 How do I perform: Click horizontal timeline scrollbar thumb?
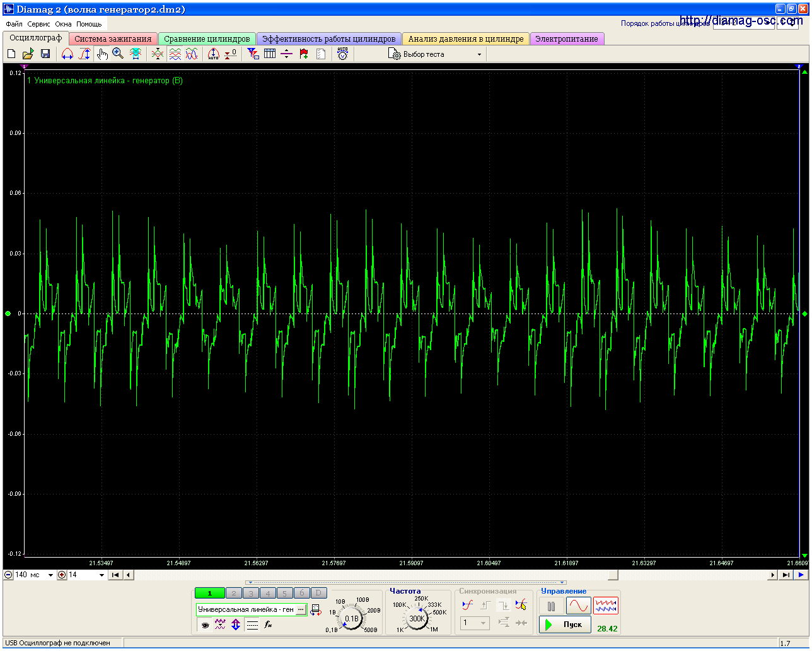tap(613, 575)
